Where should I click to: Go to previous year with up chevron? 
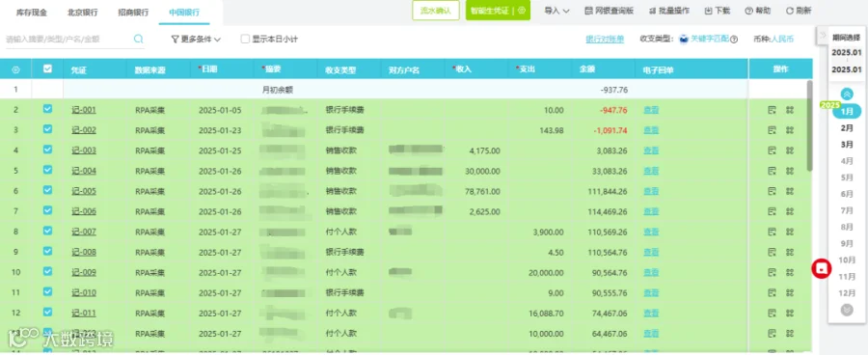(847, 95)
